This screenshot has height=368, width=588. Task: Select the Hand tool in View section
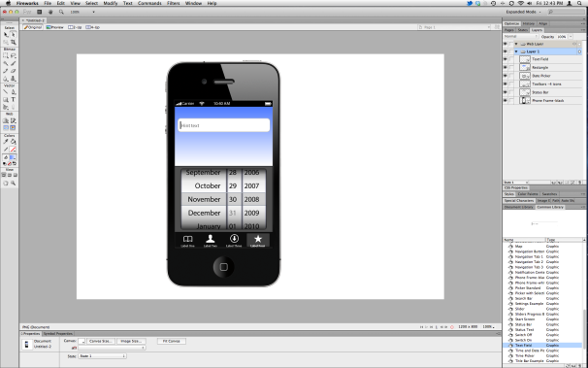tap(6, 184)
